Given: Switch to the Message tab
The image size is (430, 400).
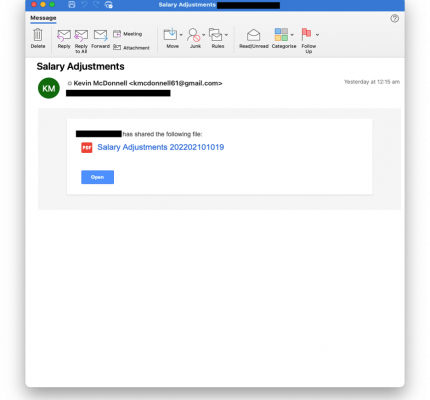Looking at the screenshot, I should [43, 18].
